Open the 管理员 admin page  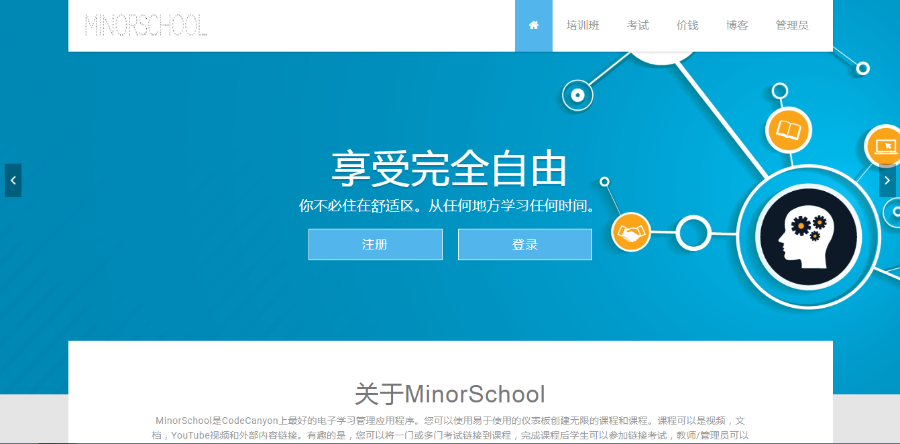(x=792, y=26)
